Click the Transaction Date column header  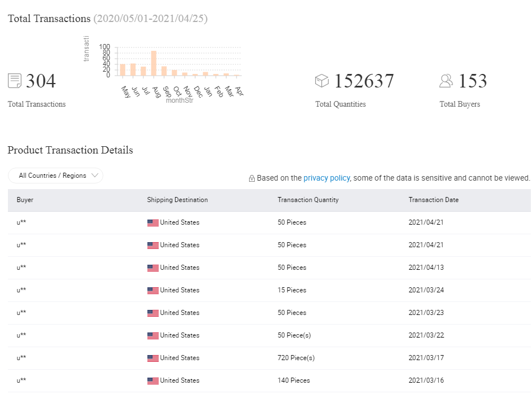pos(433,200)
